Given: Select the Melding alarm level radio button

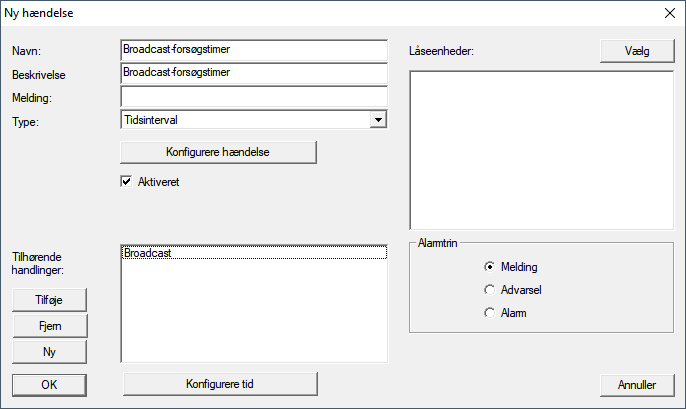Looking at the screenshot, I should tap(489, 267).
